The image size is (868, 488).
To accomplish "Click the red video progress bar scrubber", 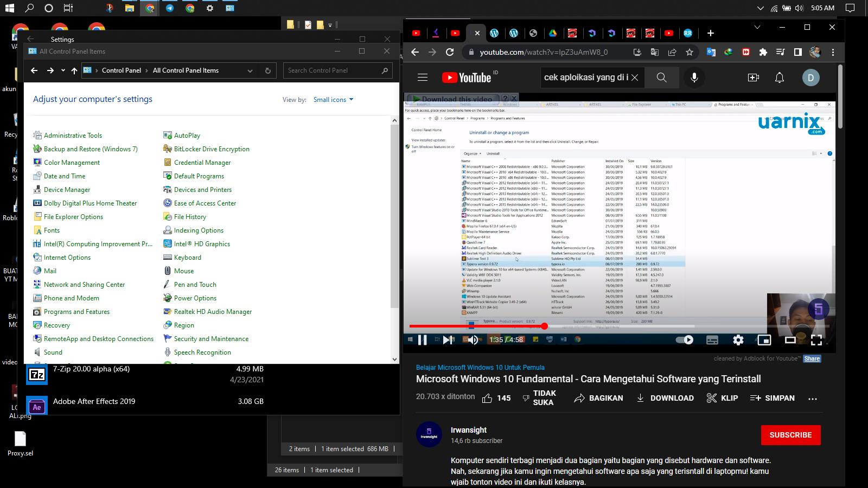I will tap(544, 326).
